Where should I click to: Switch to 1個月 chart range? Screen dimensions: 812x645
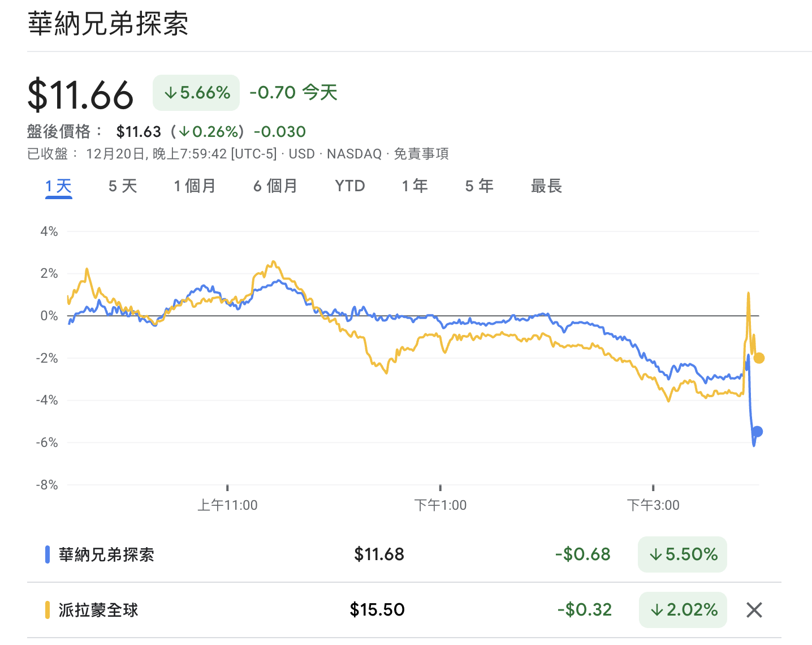[195, 186]
